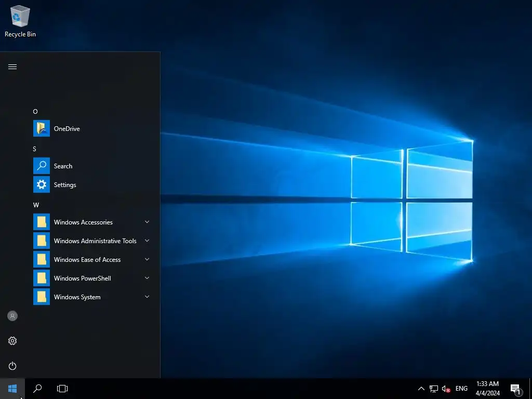The height and width of the screenshot is (399, 532).
Task: Open Settings from the Start sidebar gear
Action: pos(12,341)
